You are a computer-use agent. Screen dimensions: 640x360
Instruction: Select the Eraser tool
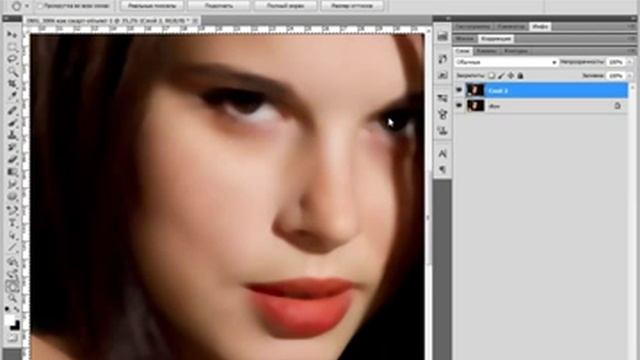12,160
